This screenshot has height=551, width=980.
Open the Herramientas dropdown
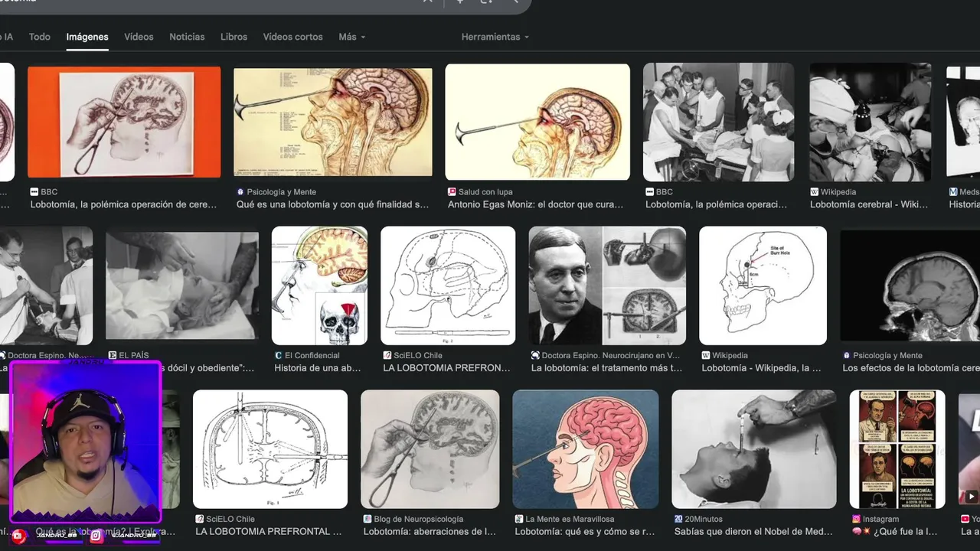coord(495,37)
